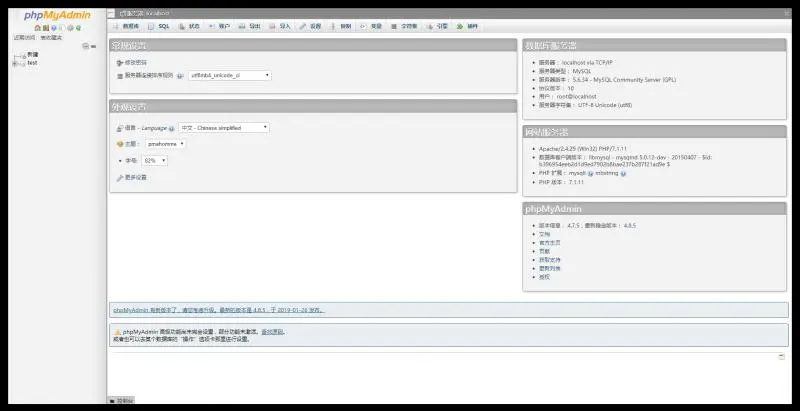Image resolution: width=800 pixels, height=411 pixels.
Task: Collapse all tree nodes icon in sidebar
Action: (x=86, y=46)
